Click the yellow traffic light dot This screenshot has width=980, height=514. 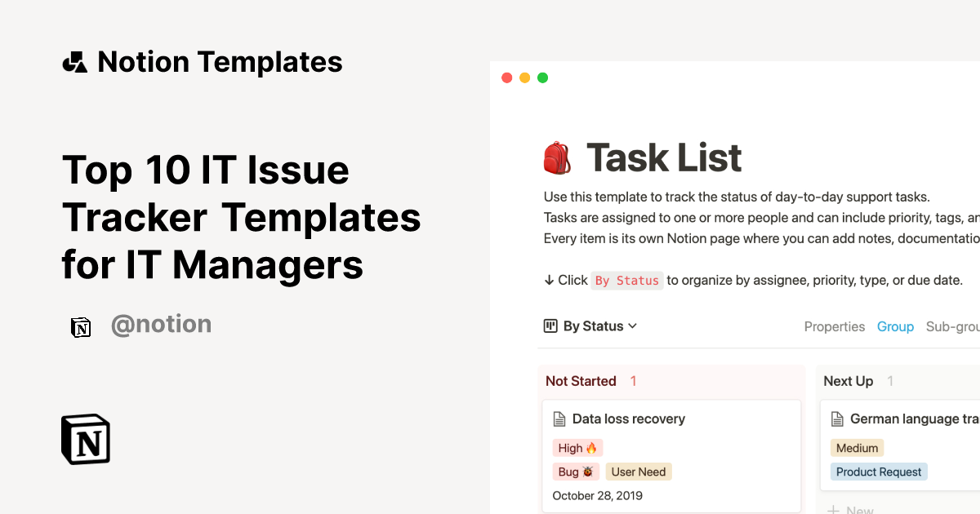[x=524, y=78]
